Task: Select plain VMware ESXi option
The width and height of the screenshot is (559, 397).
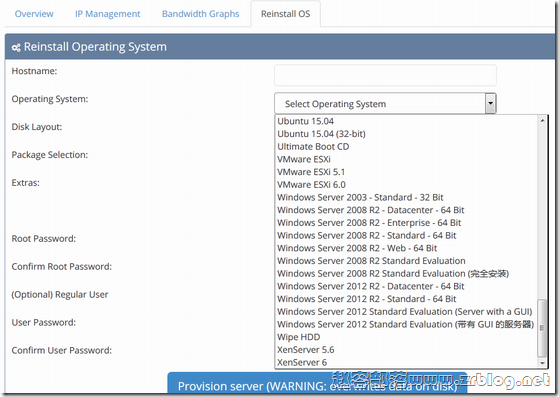Action: [x=406, y=159]
